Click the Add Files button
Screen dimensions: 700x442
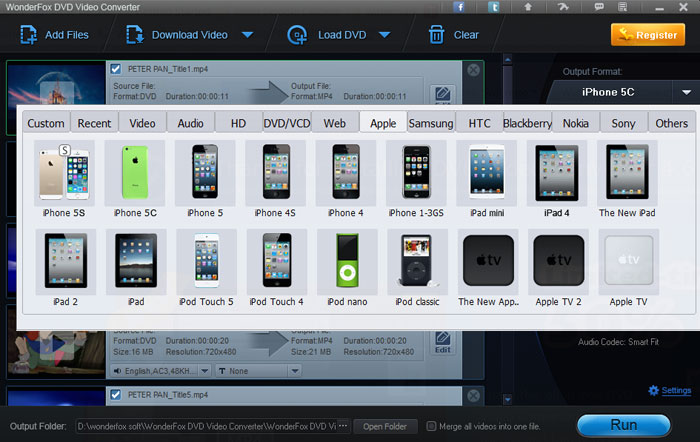pyautogui.click(x=54, y=35)
